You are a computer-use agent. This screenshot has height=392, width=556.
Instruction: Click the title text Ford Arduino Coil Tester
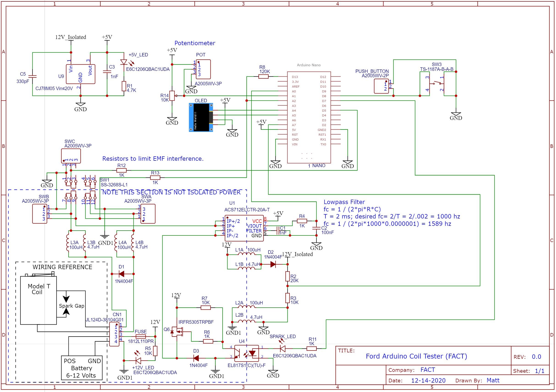pos(416,356)
